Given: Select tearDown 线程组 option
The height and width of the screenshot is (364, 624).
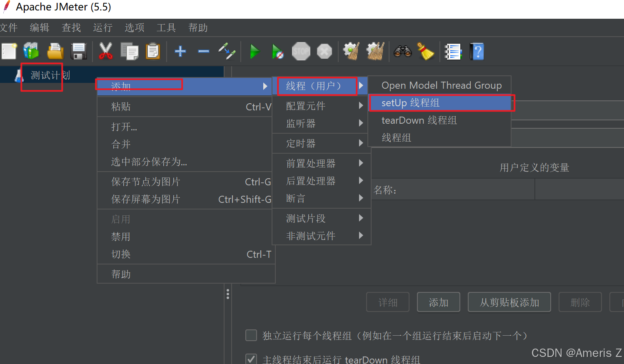Looking at the screenshot, I should point(440,120).
